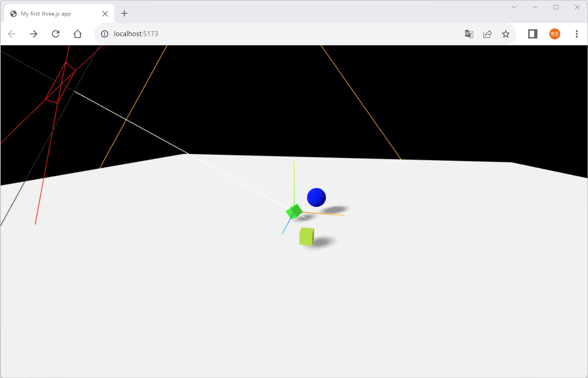Image resolution: width=588 pixels, height=378 pixels.
Task: Share this page icon
Action: [x=487, y=34]
